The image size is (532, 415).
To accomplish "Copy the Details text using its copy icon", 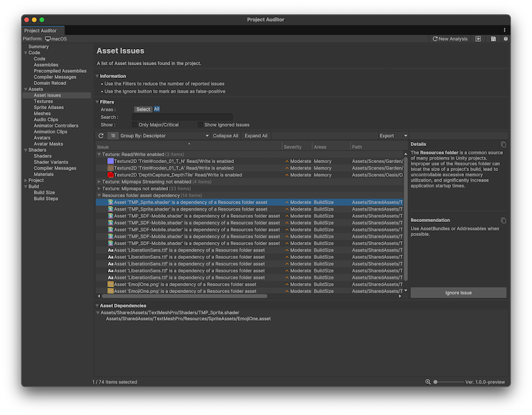I will (504, 144).
